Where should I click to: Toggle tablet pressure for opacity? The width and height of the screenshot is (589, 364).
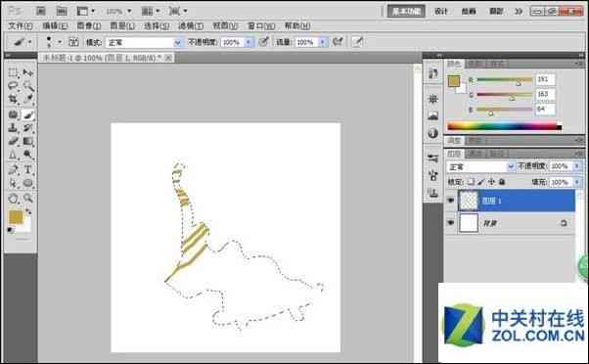click(x=264, y=42)
